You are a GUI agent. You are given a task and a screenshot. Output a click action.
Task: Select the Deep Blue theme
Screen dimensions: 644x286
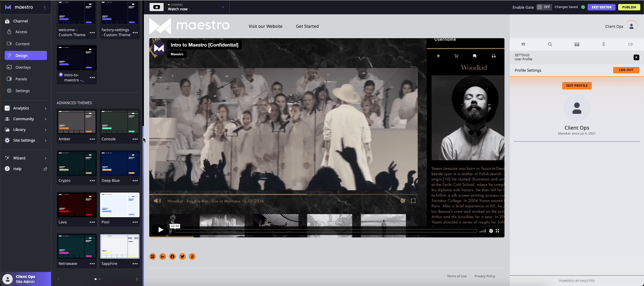[120, 163]
